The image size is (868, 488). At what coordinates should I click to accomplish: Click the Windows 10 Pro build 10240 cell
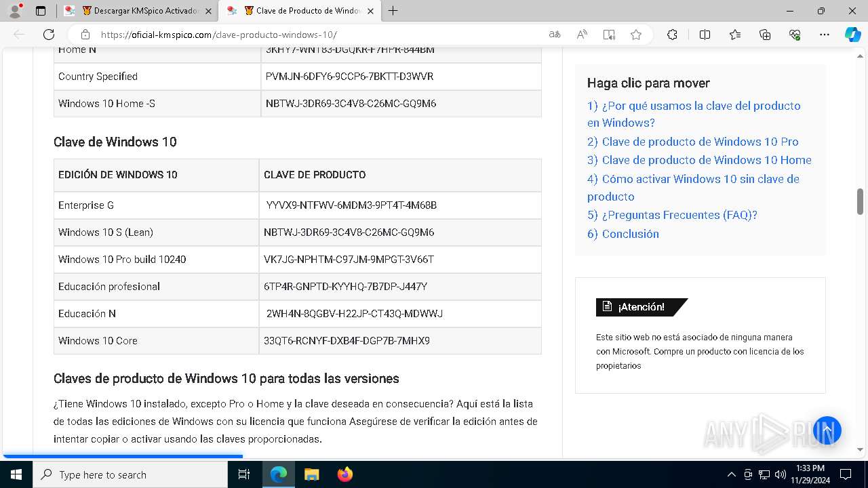coord(157,260)
